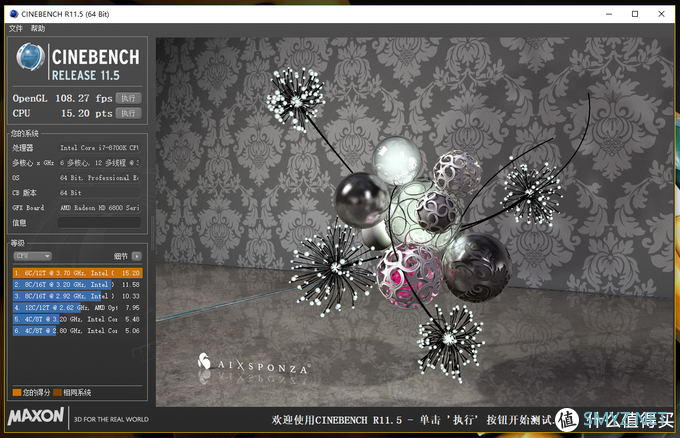Select ranking row 8C/16T @ 2.92 GHz
The image size is (680, 438).
(78, 296)
